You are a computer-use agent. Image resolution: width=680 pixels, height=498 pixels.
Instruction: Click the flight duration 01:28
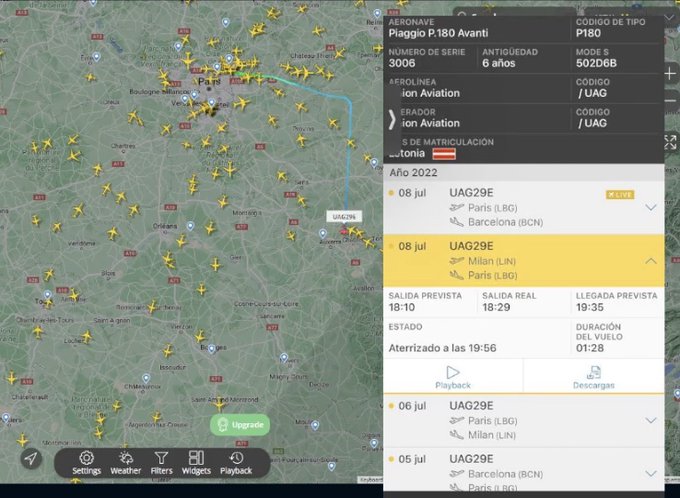590,348
